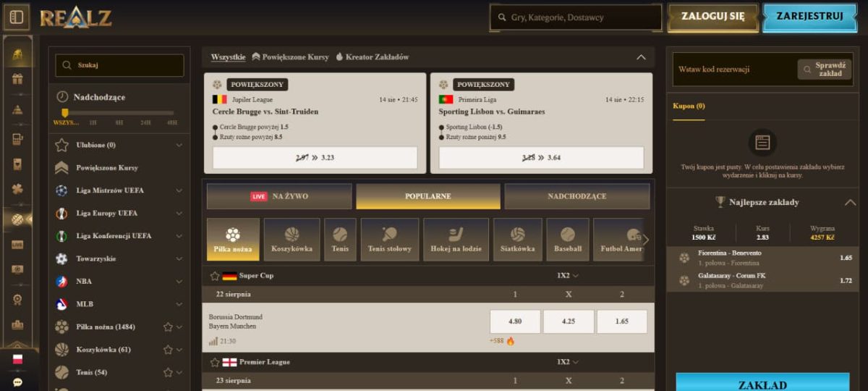Select odds 4.80 for Borussia Dortmund
Viewport: 868px width, 391px height.
point(515,321)
